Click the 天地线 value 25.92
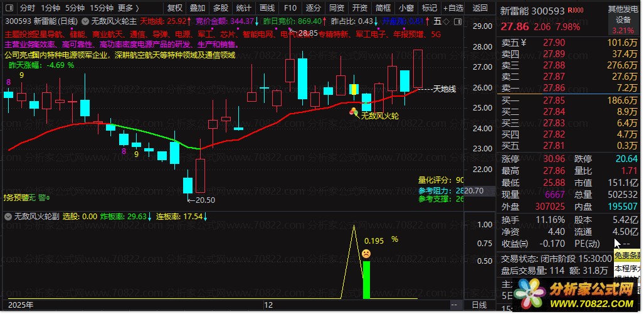 pos(166,21)
